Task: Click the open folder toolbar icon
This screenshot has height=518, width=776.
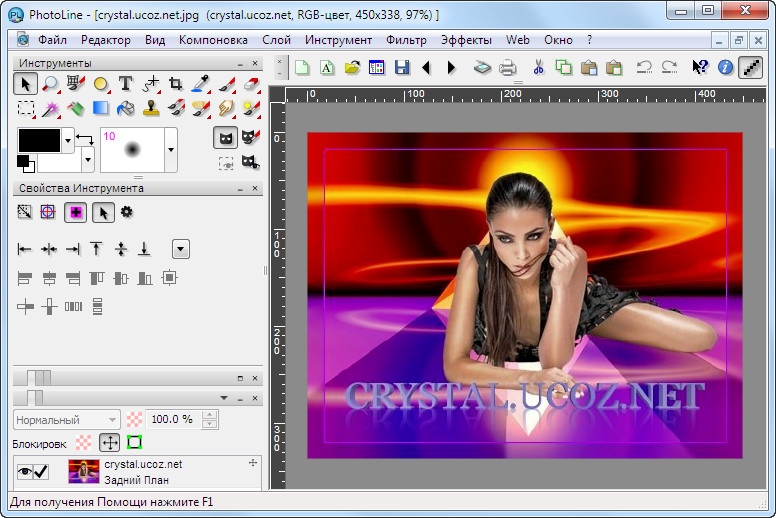Action: click(x=352, y=67)
